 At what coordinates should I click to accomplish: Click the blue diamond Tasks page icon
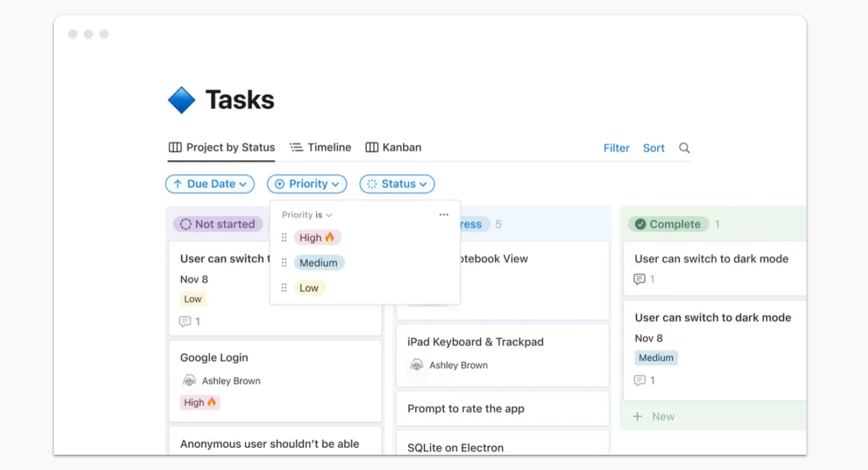point(181,100)
